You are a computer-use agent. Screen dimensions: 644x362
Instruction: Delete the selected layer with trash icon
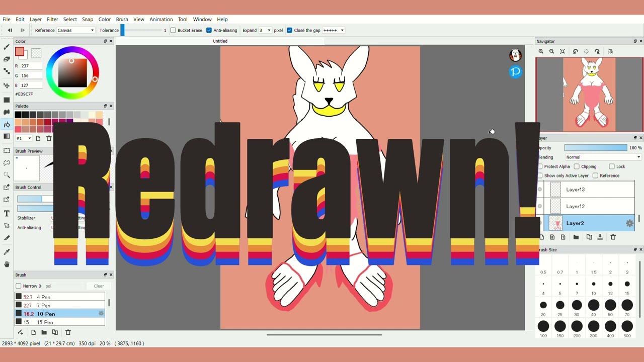(x=613, y=237)
